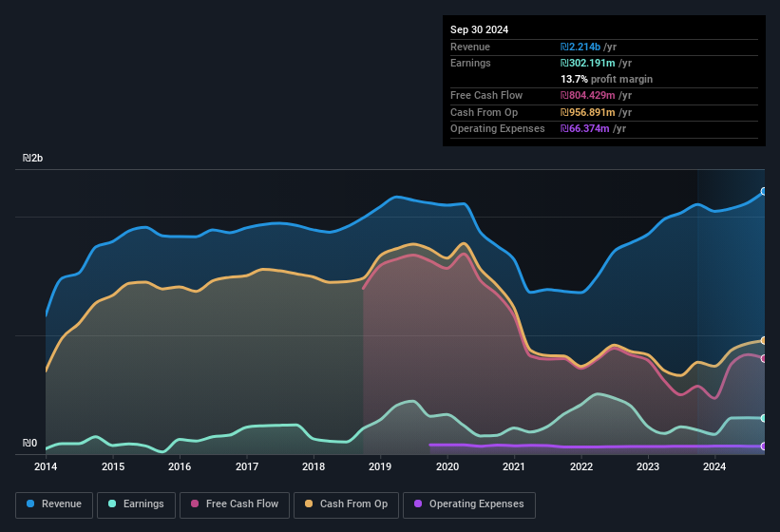Select the 2015 x-axis label
Screen dimensions: 780x532
pos(113,466)
